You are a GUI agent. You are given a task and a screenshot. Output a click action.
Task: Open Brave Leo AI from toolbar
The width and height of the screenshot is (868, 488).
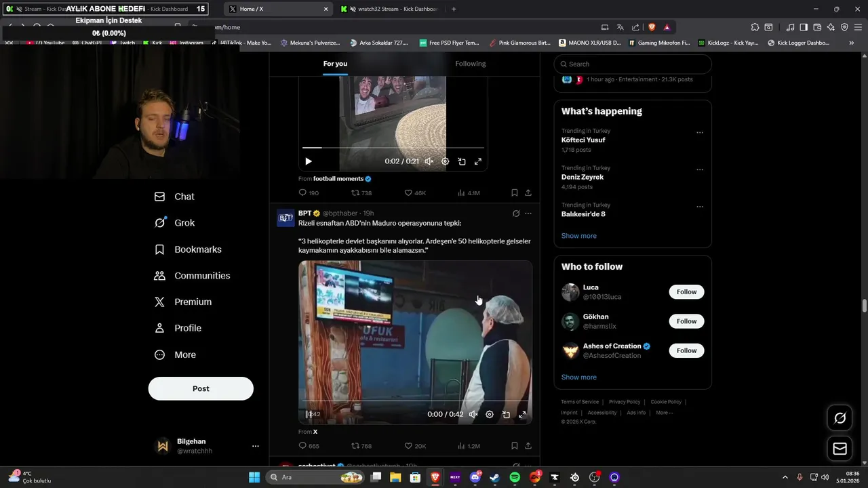[831, 27]
